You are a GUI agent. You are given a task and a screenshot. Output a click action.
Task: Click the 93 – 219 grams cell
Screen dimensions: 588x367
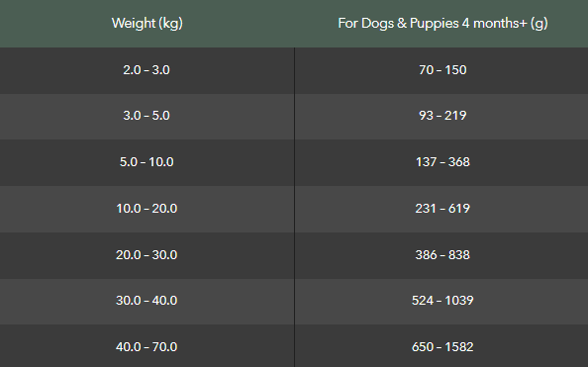tap(442, 116)
